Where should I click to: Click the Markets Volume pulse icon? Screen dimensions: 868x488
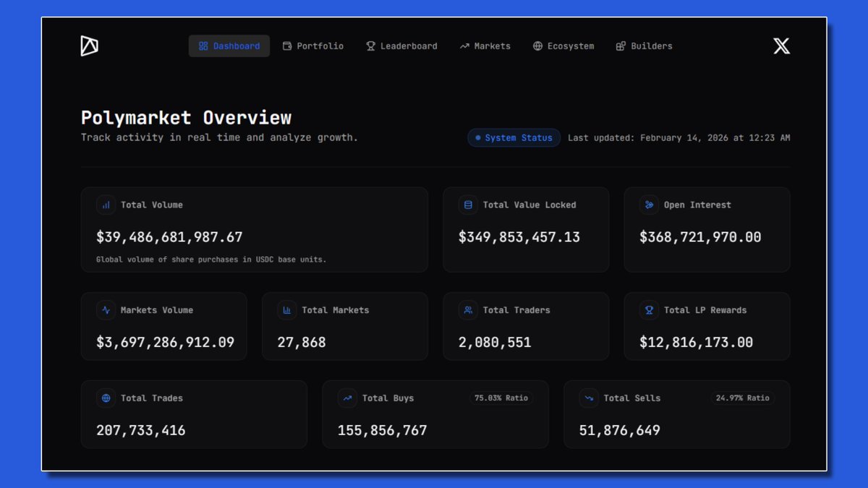coord(106,310)
